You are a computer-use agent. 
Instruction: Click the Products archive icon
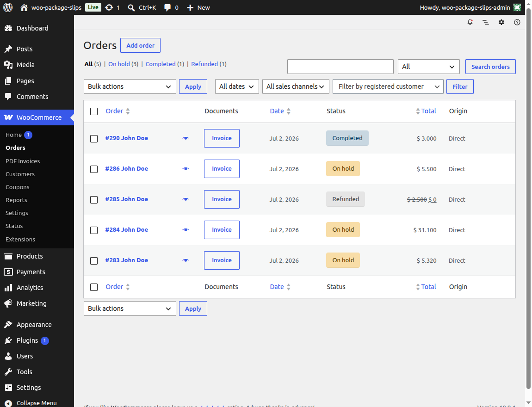pos(8,256)
